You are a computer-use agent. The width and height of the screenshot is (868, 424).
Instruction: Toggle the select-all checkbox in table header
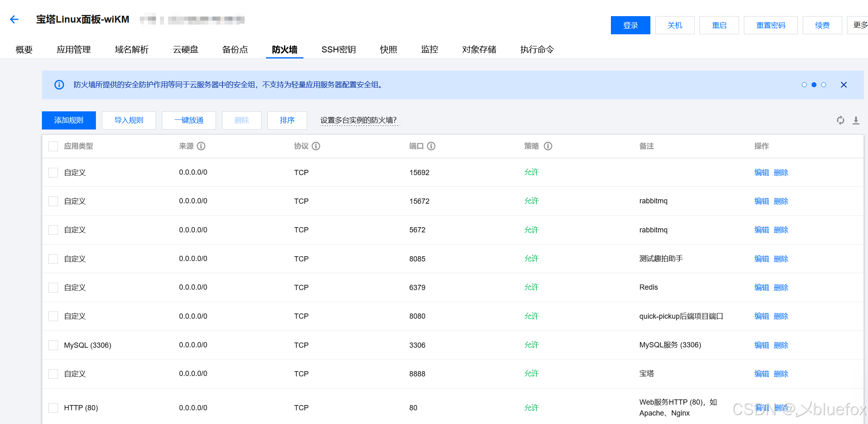[x=53, y=146]
